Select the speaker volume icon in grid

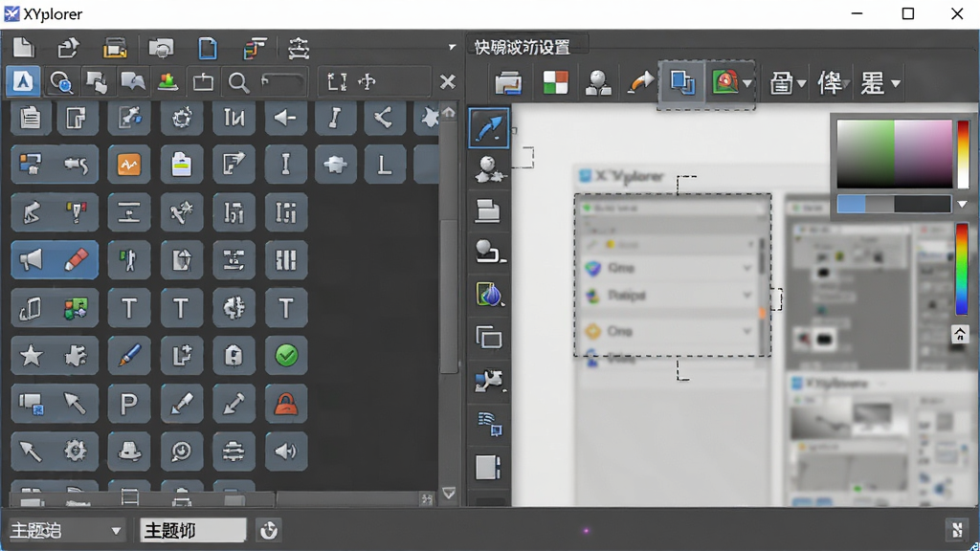point(286,452)
